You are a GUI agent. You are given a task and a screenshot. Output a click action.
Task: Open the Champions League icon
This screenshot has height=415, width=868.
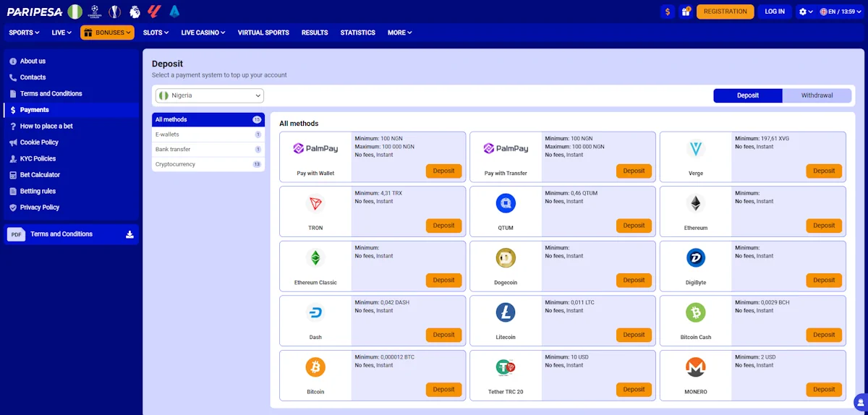95,12
